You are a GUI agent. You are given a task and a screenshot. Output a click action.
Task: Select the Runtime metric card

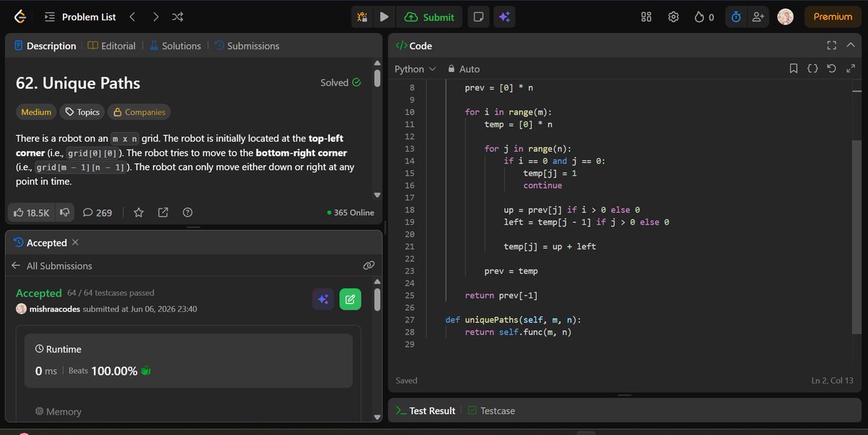pyautogui.click(x=188, y=361)
